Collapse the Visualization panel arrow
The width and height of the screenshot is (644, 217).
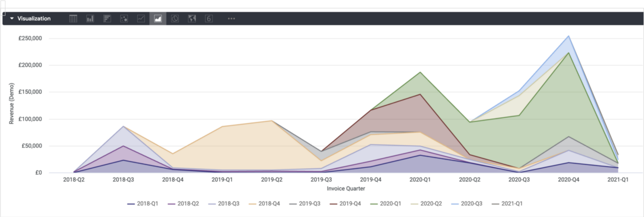click(12, 19)
